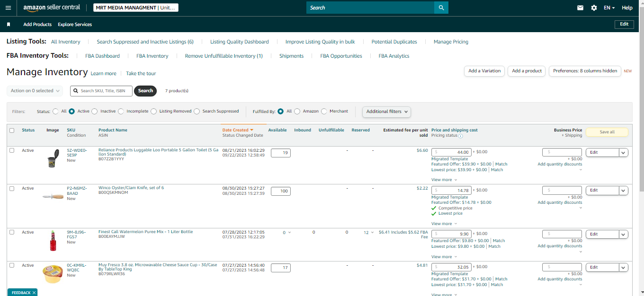Open the Winco Oyster knife product image
Viewport: 644px width, 296px height.
[x=53, y=196]
